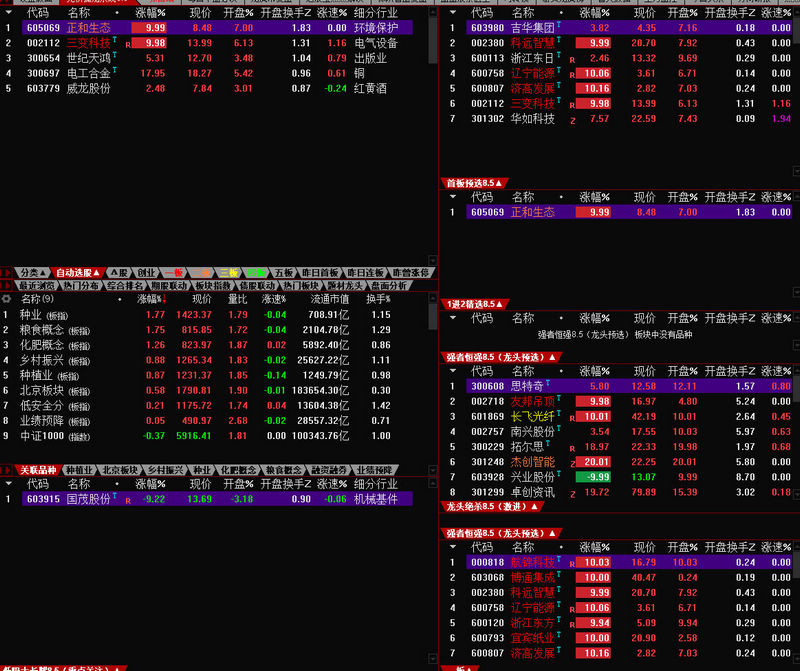Image resolution: width=800 pixels, height=671 pixels.
Task: Switch to the A股 tab
Action: point(119,273)
